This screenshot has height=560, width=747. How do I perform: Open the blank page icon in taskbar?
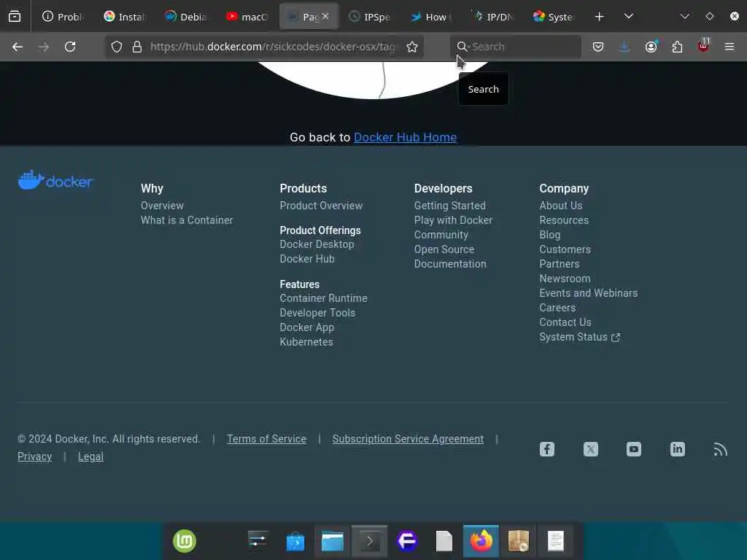[x=444, y=542]
